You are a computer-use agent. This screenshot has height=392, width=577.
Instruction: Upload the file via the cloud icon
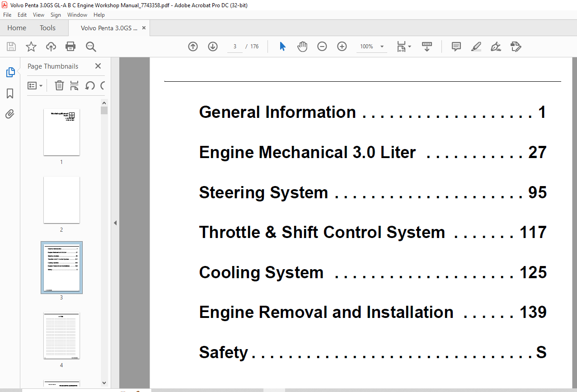pyautogui.click(x=51, y=47)
